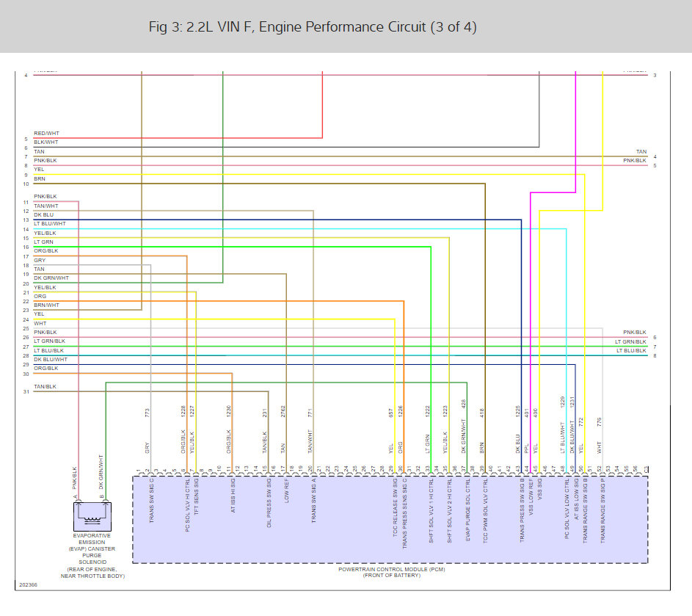This screenshot has height=616, width=692.
Task: Click the TAN/WHT label at connector row 12
Action: click(46, 206)
